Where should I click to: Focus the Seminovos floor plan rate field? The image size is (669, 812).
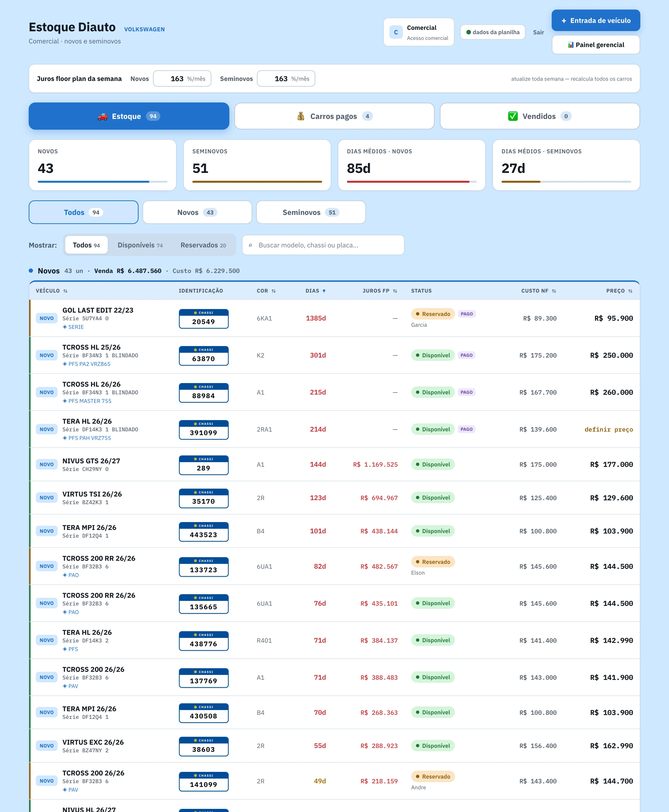click(286, 79)
